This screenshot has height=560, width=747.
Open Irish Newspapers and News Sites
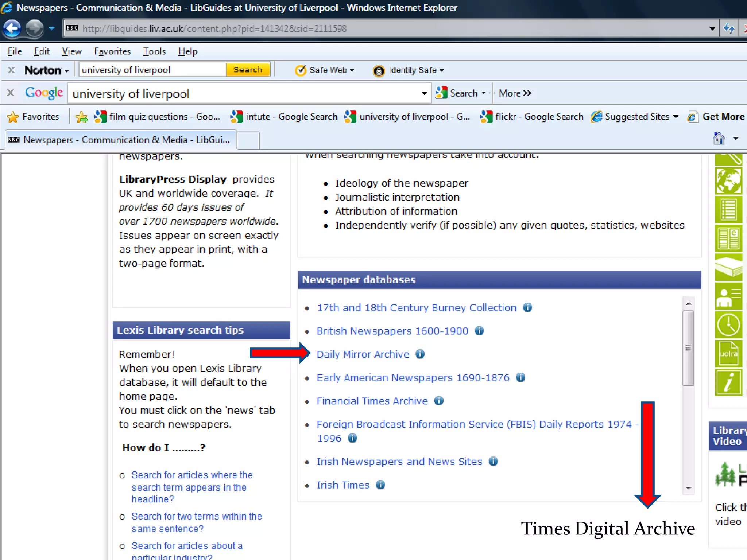[x=399, y=462]
